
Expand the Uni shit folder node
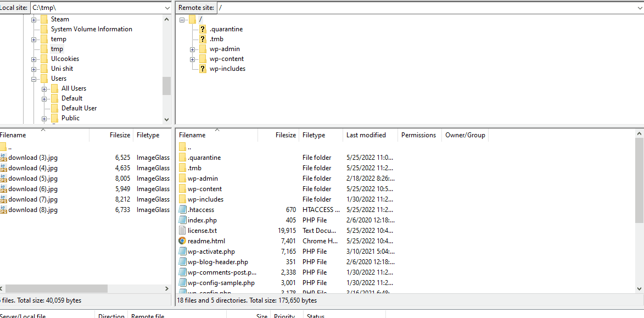point(34,69)
